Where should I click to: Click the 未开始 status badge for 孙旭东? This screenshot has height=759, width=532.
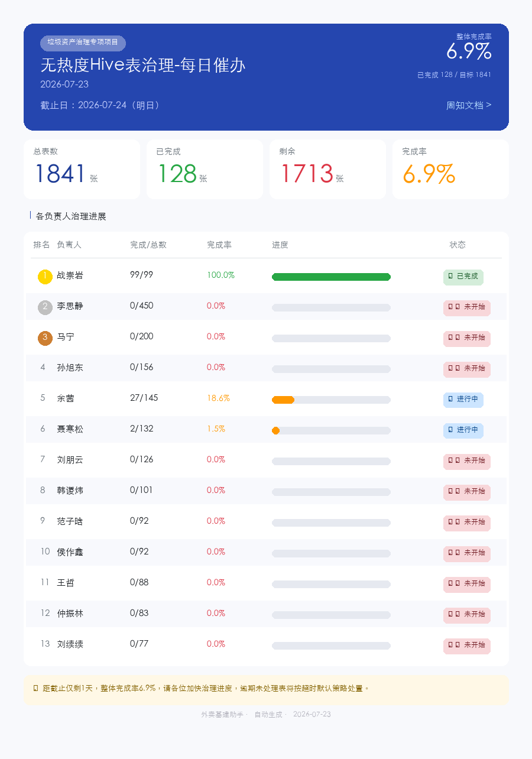click(x=467, y=369)
